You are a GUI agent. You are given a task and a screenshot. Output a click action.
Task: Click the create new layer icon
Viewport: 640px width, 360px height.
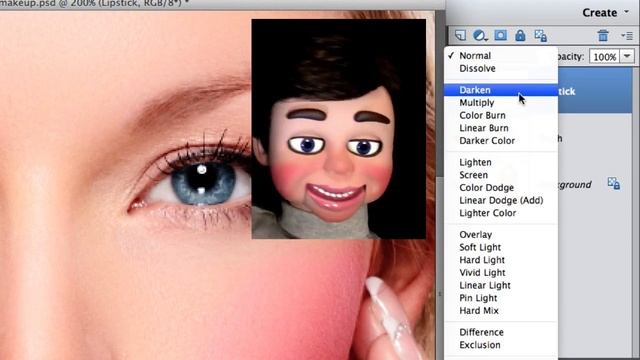pyautogui.click(x=460, y=36)
